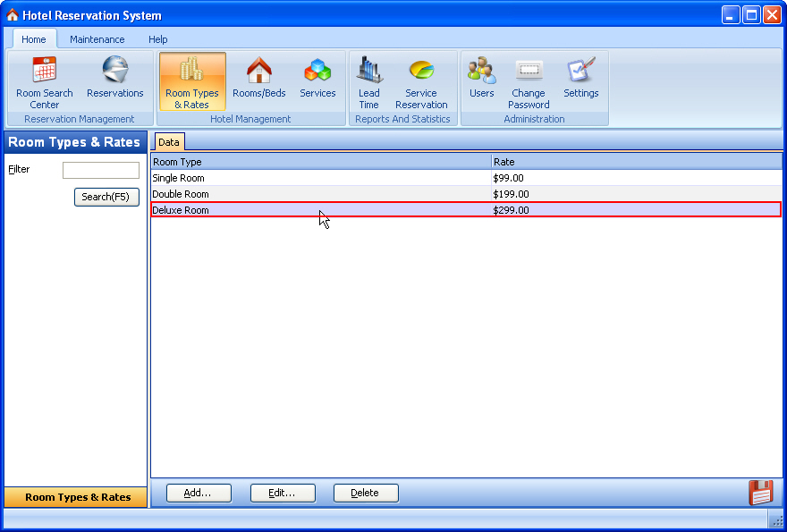Select the Data tab
The height and width of the screenshot is (532, 787).
tap(169, 142)
